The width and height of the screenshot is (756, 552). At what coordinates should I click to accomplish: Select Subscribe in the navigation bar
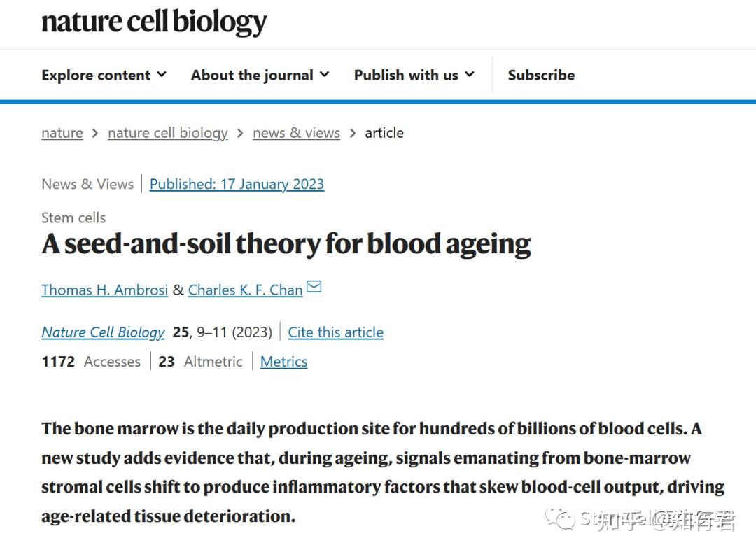[x=540, y=75]
